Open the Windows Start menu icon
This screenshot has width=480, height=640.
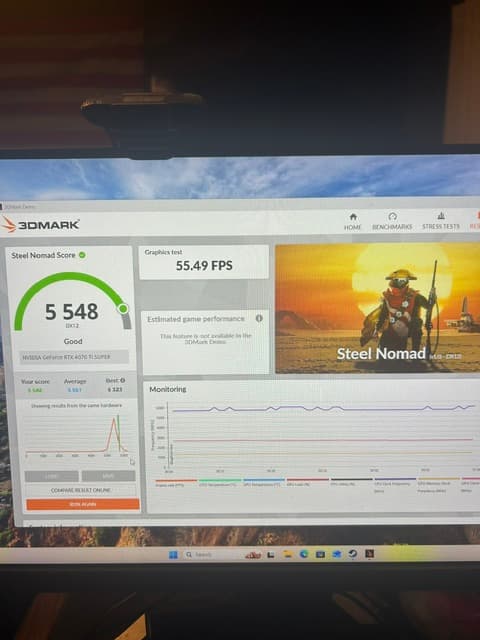click(x=173, y=555)
